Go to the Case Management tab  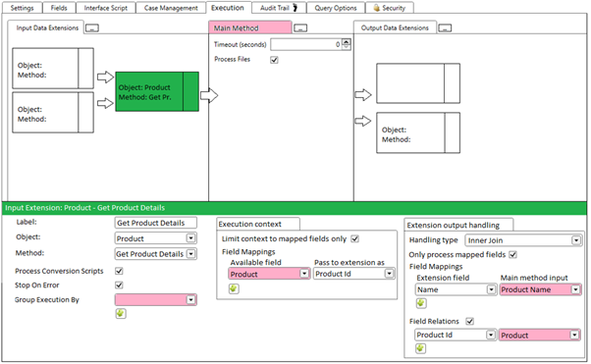click(x=171, y=8)
